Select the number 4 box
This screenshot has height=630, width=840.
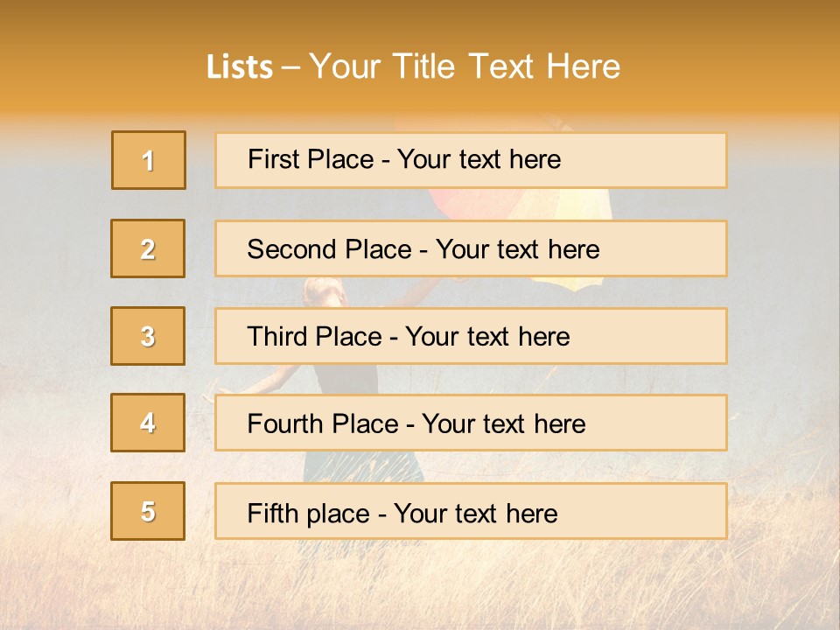(148, 423)
